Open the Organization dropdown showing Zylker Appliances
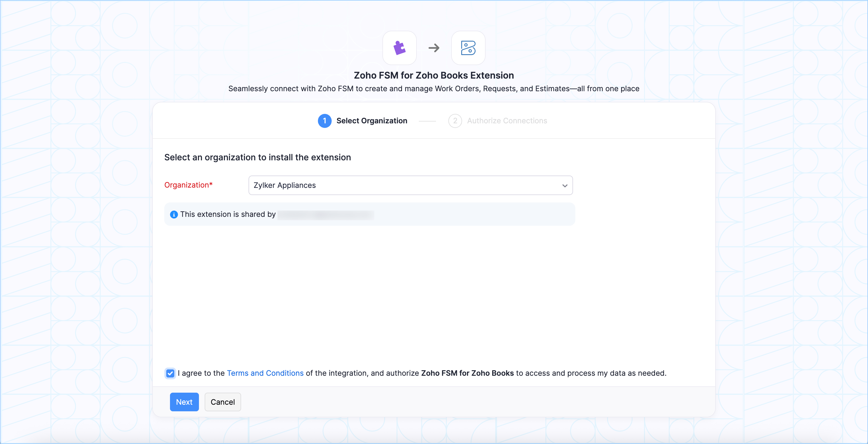Screen dimensions: 868x444 [404, 185]
